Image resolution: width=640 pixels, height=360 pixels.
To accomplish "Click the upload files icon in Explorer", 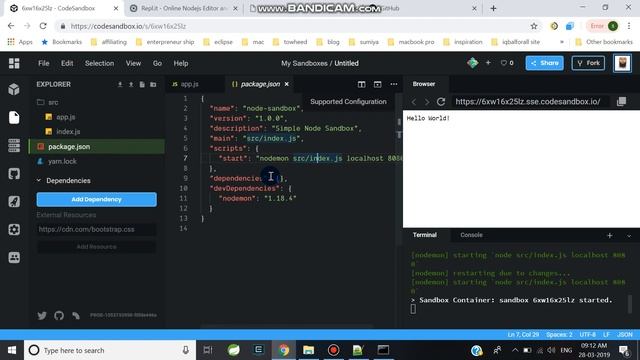I will [131, 84].
